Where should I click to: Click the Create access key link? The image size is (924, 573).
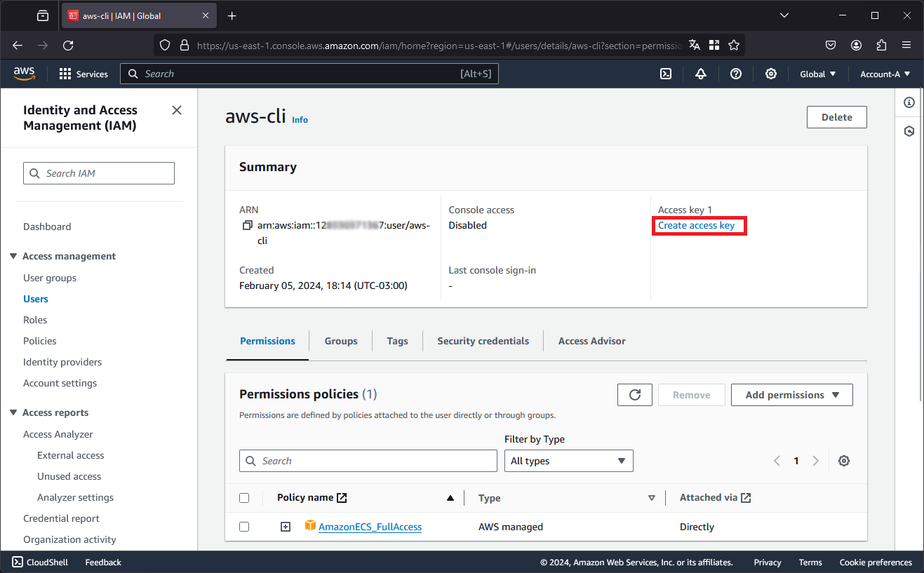point(696,225)
